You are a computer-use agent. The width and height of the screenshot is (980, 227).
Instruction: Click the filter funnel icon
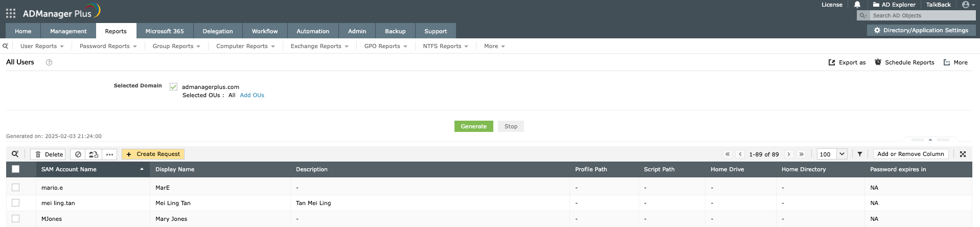860,154
